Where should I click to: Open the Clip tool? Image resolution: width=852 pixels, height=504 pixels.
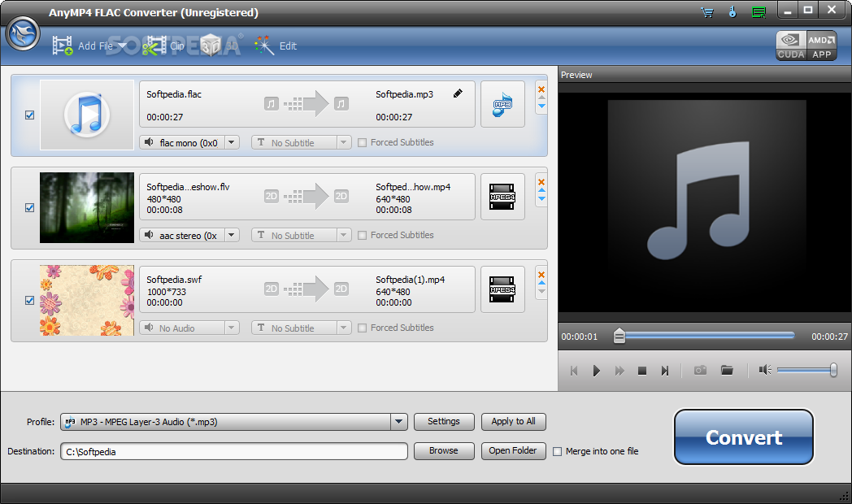[x=163, y=46]
